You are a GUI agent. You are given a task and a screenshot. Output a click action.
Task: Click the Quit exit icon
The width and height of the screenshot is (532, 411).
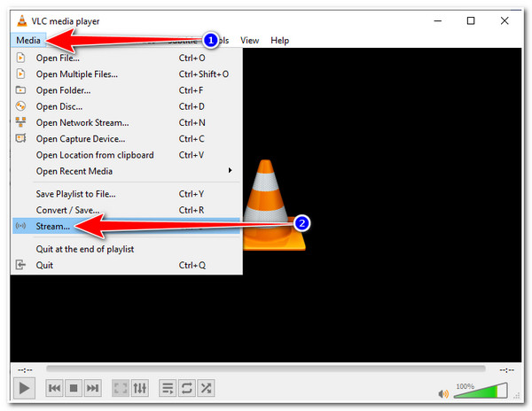click(20, 265)
